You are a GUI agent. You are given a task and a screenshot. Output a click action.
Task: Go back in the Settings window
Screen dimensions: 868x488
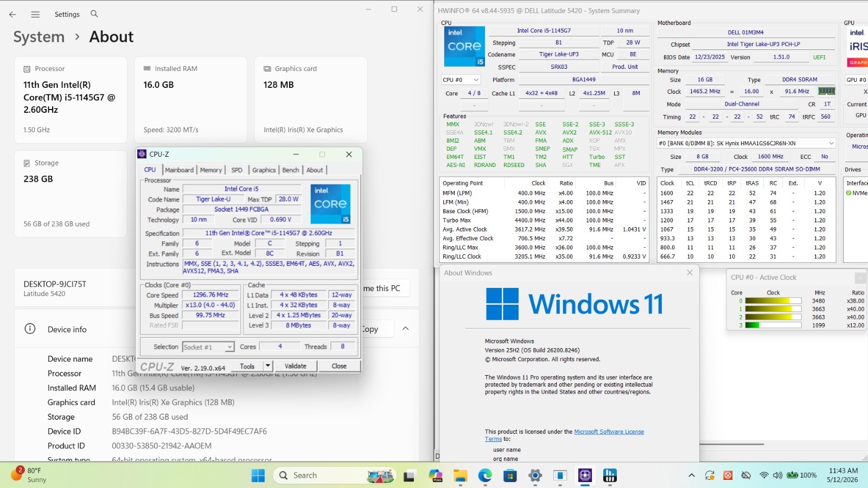click(12, 15)
